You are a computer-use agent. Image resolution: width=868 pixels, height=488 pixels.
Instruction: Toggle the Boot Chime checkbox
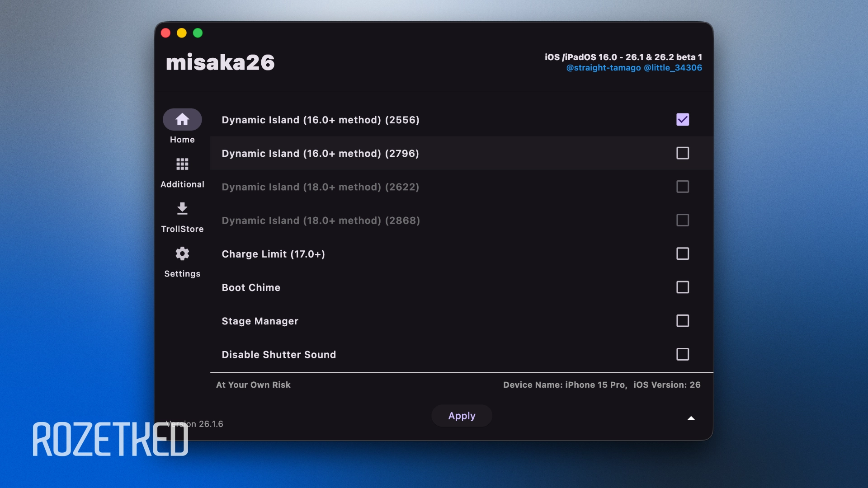pyautogui.click(x=682, y=287)
